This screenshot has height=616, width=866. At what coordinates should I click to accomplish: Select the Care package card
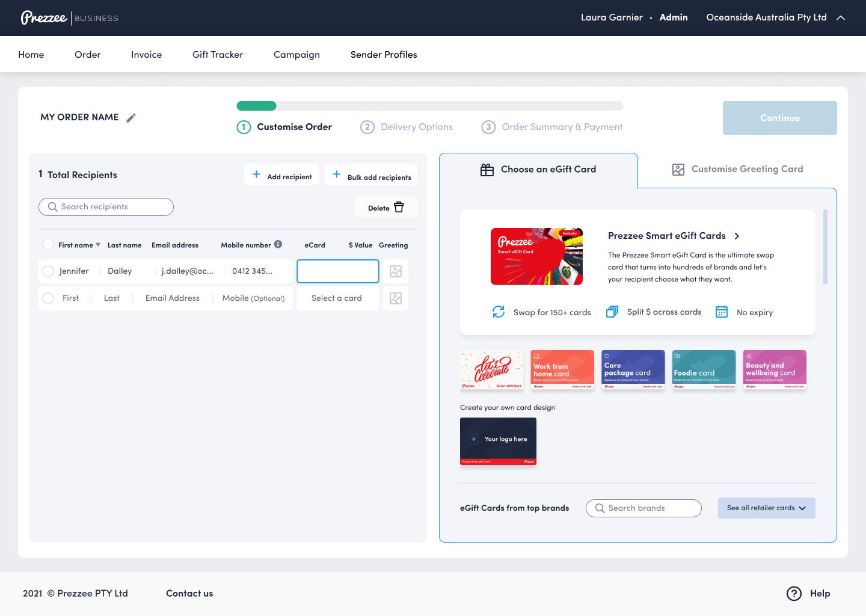(x=633, y=370)
